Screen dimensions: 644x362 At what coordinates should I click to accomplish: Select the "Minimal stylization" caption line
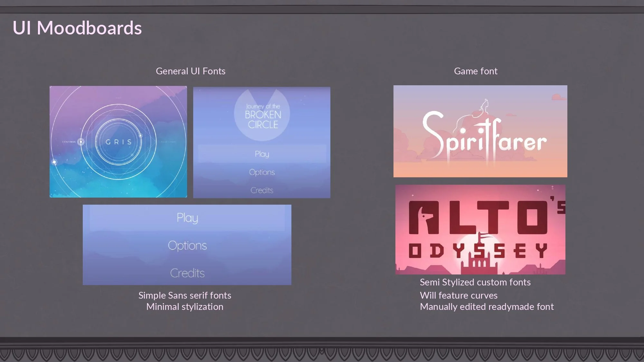[185, 307]
